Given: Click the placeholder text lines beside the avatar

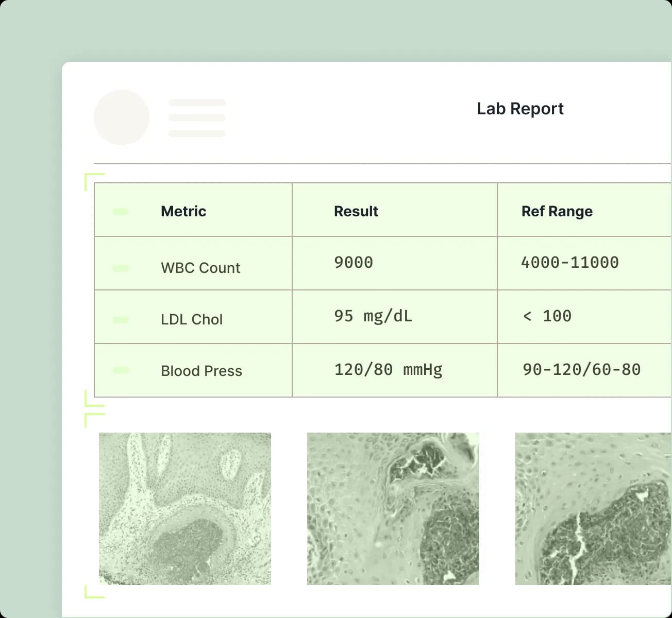Looking at the screenshot, I should (x=197, y=118).
